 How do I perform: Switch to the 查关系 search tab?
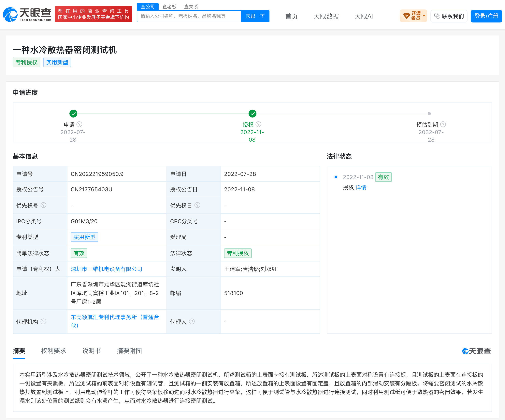(191, 7)
